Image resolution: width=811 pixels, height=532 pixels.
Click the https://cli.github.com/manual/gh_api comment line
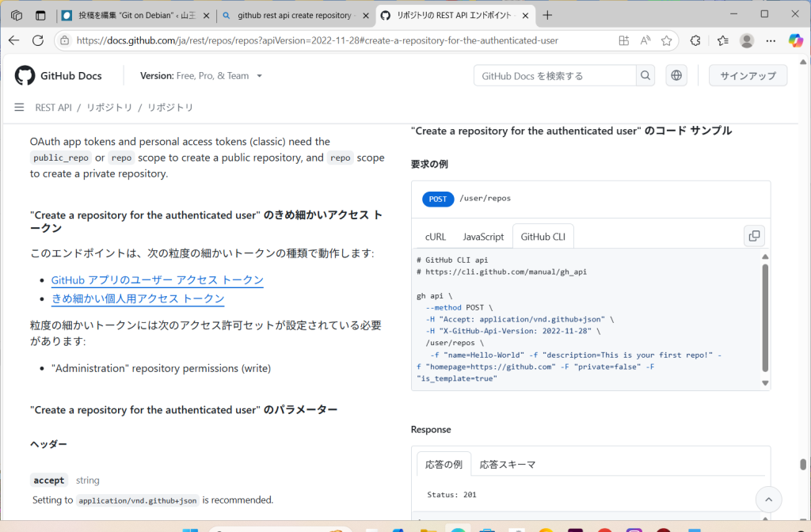click(x=501, y=272)
